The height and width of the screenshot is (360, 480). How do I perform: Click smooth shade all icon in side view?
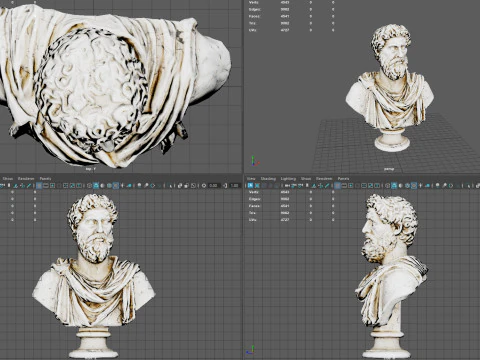[x=394, y=185]
